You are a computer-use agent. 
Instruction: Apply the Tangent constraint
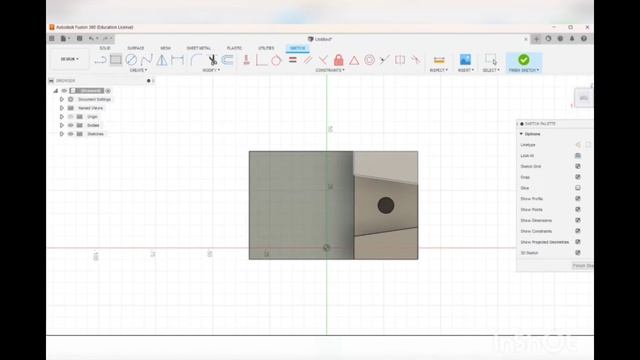276,60
